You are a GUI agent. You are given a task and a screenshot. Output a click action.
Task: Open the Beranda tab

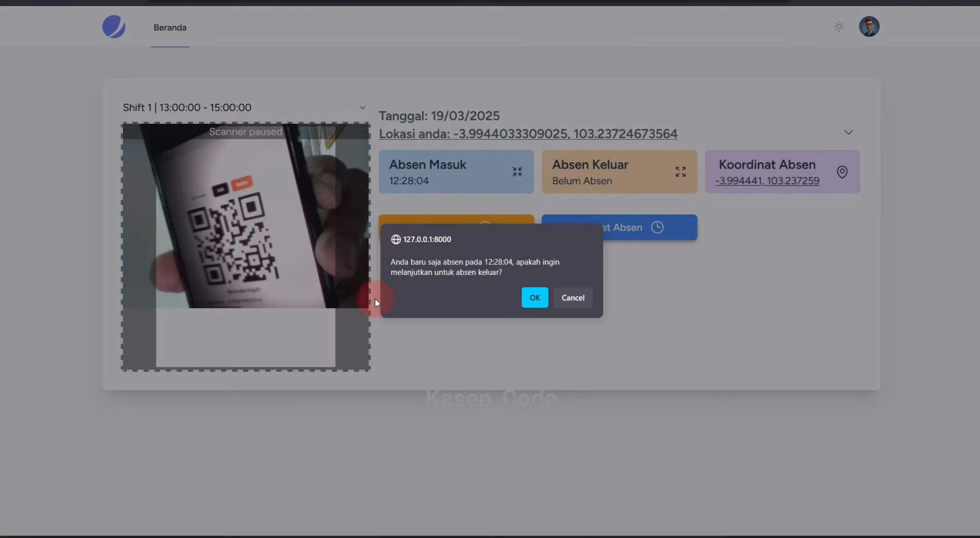click(x=170, y=28)
